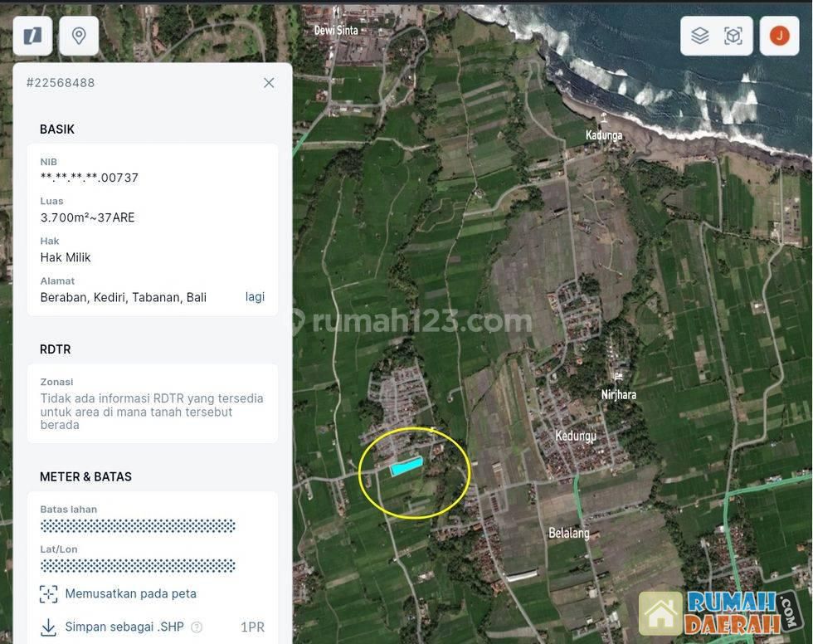Image resolution: width=813 pixels, height=644 pixels.
Task: Click the parcel logo button at top left
Action: coord(32,36)
